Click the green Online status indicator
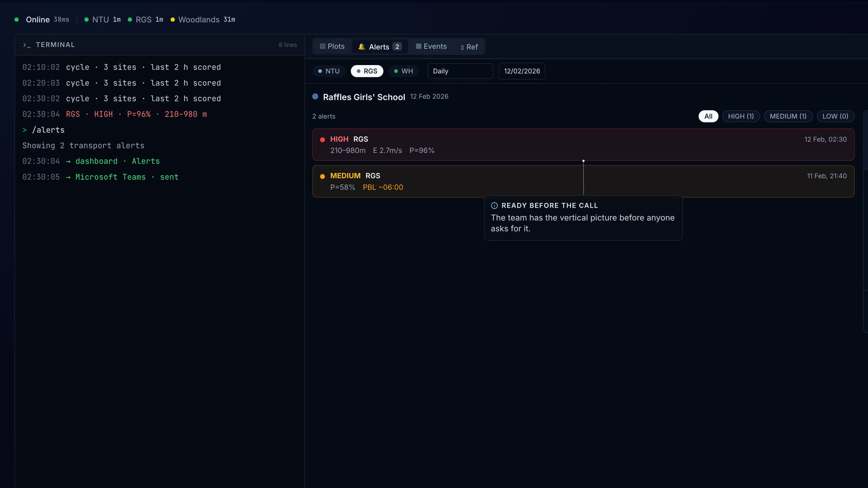Viewport: 868px width, 488px height. [x=17, y=20]
